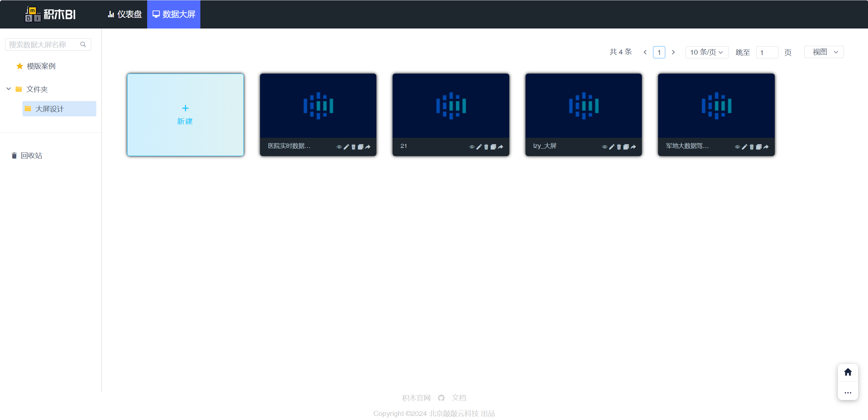The height and width of the screenshot is (420, 868).
Task: Click the 新建 create new card
Action: [x=185, y=115]
